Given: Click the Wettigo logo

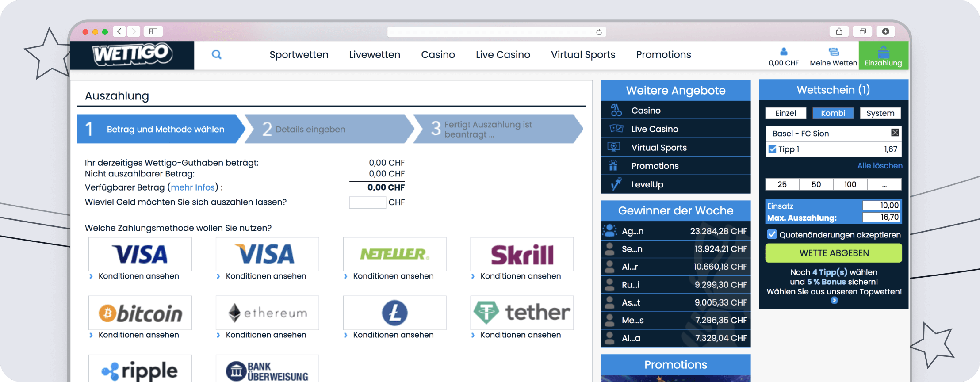Looking at the screenshot, I should click(132, 55).
